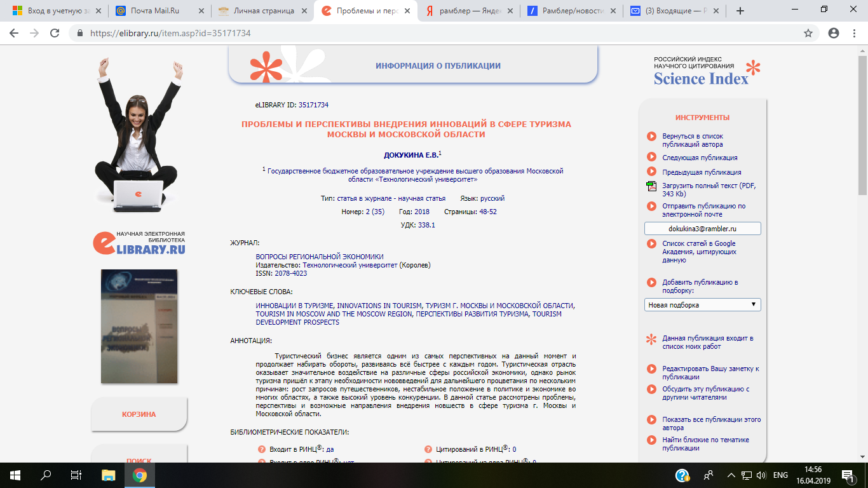The height and width of the screenshot is (488, 868).
Task: Click the arrow icon beside Google Академия list
Action: tap(651, 243)
